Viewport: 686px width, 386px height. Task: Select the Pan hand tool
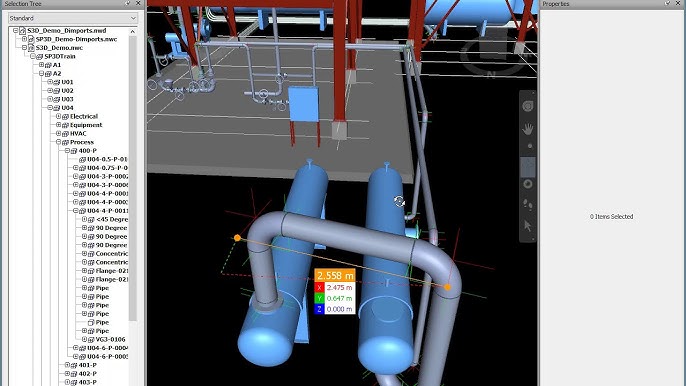528,129
